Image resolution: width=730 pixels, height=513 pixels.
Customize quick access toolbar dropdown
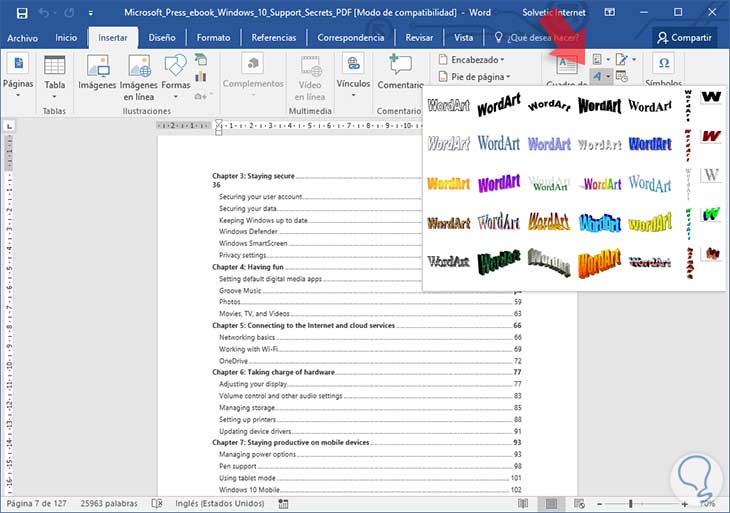[x=90, y=13]
